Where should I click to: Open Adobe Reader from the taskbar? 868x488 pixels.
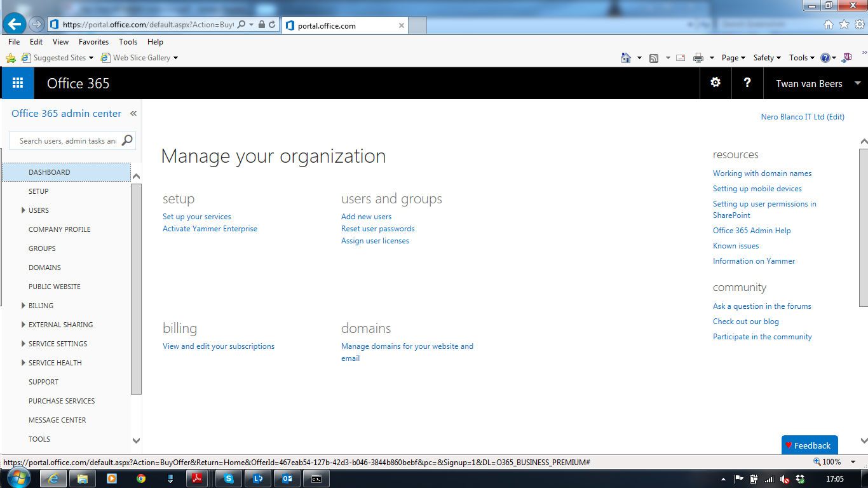tap(198, 479)
